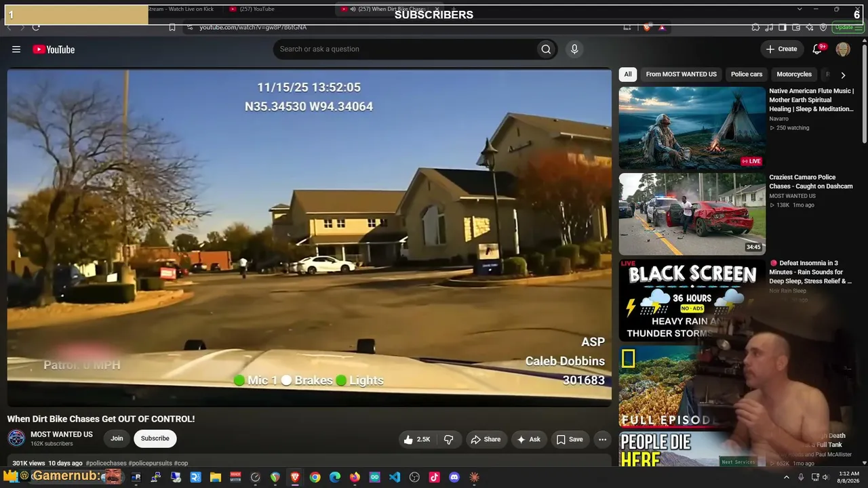
Task: Launch Firefox from the taskbar
Action: [355, 477]
